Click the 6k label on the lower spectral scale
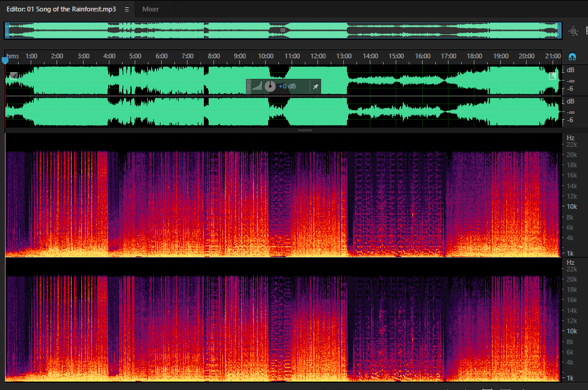The image size is (588, 390). (570, 352)
